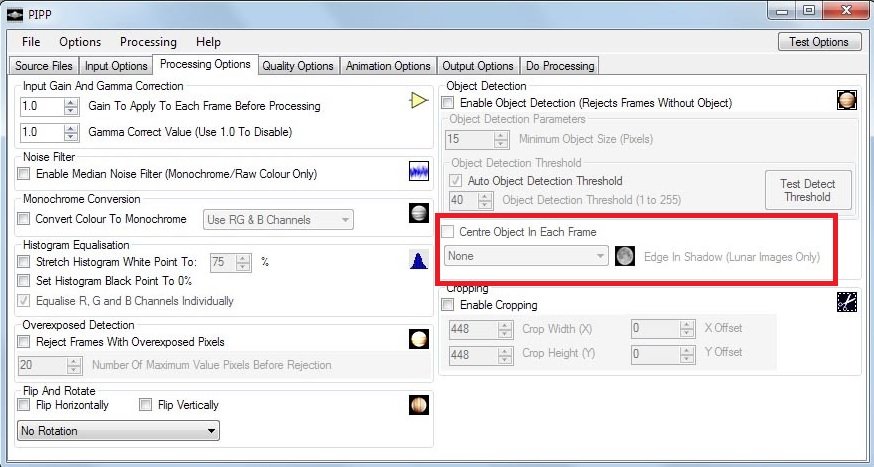Click the Gain value input field
Screen dimensions: 874x467
coord(42,106)
